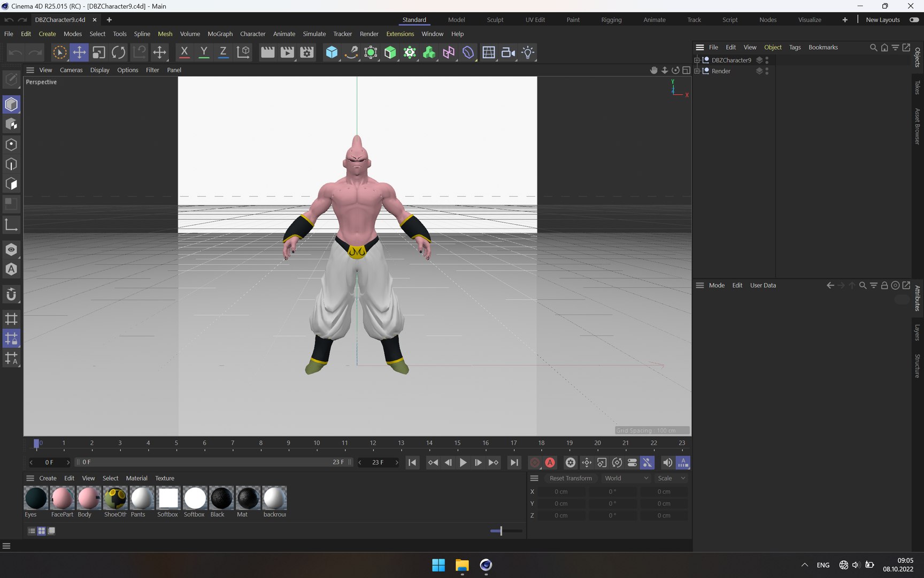924x578 pixels.
Task: Add a Floor grid scene object
Action: 488,52
